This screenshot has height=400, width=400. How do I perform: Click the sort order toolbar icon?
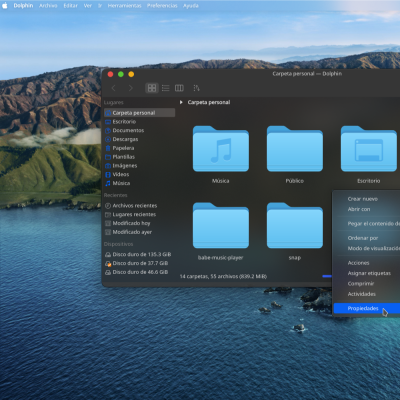tap(196, 88)
